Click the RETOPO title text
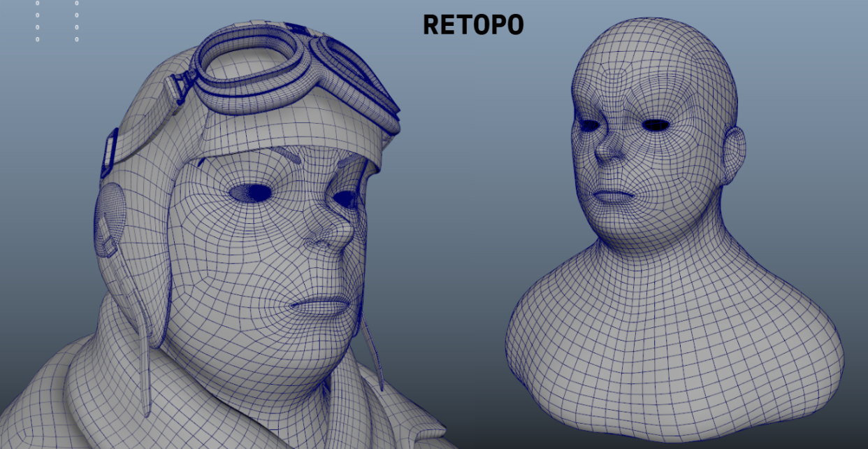 pos(472,25)
